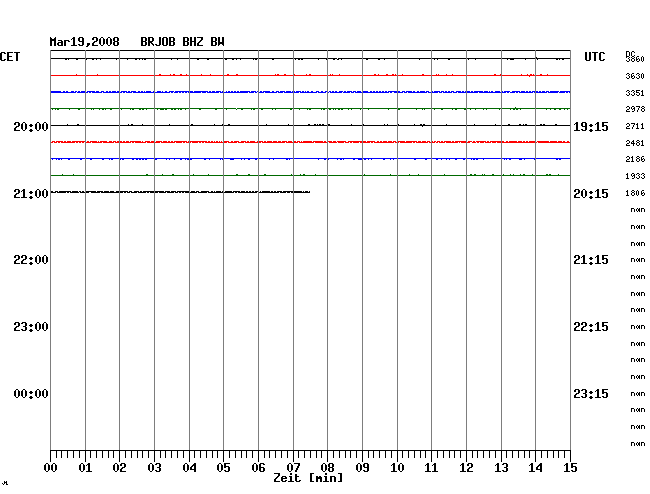650x494 pixels.
Task: Click minute tick label 04
Action: [x=189, y=468]
